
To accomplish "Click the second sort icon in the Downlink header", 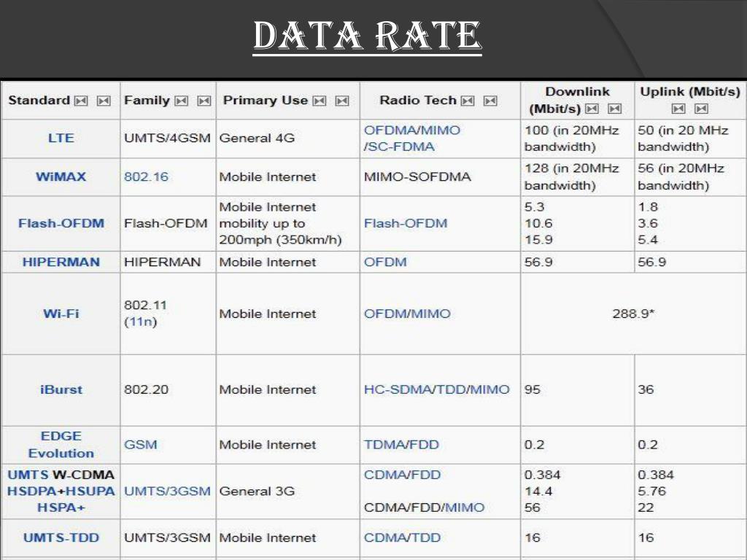I will (614, 109).
